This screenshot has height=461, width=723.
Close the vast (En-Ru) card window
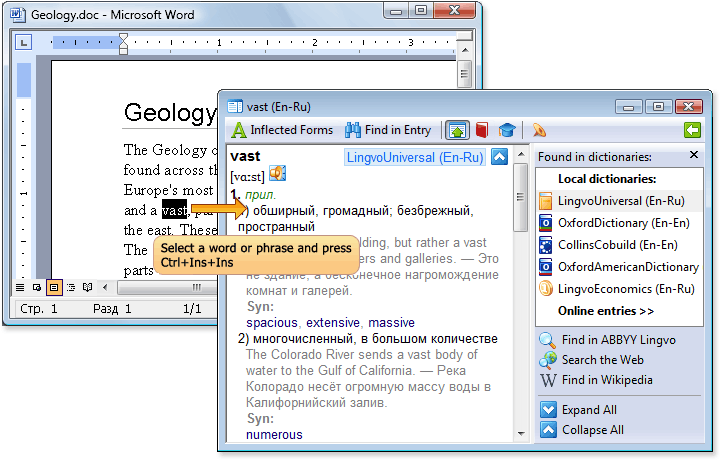pos(688,107)
